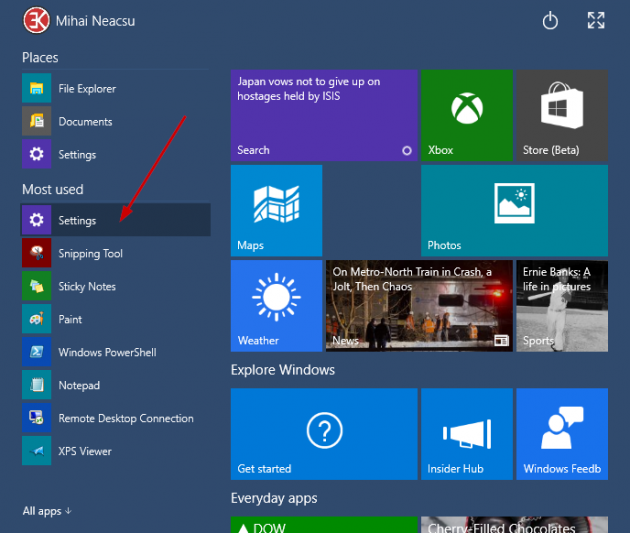Select Snipping Tool entry text
This screenshot has width=630, height=533.
pyautogui.click(x=90, y=253)
